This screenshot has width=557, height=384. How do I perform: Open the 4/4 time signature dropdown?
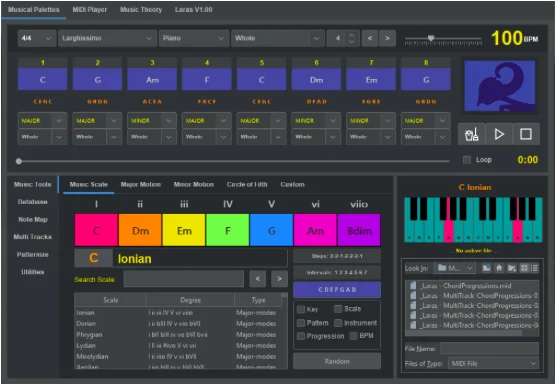[37, 38]
